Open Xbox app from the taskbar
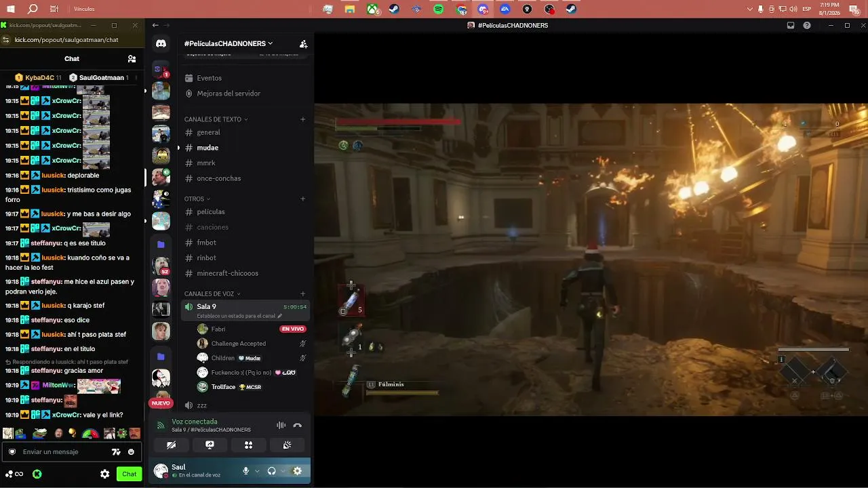Screen dimensions: 868x488 [x=372, y=9]
